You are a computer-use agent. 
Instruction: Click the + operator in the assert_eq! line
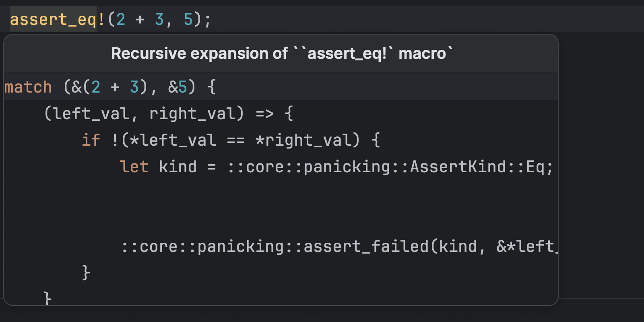tap(140, 19)
